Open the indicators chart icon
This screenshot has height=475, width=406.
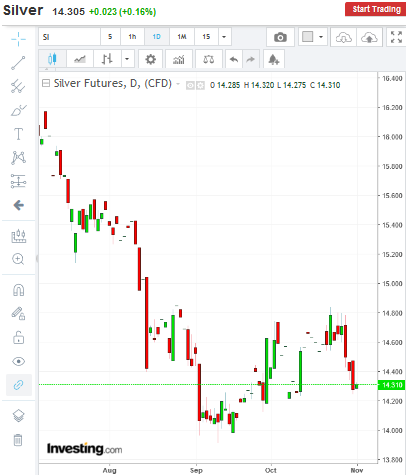click(179, 59)
